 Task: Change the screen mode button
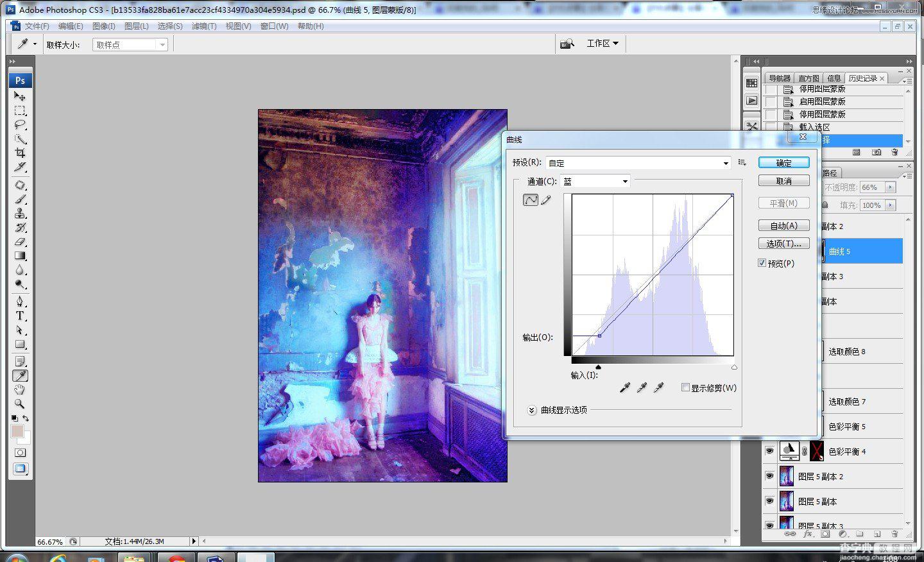[20, 469]
